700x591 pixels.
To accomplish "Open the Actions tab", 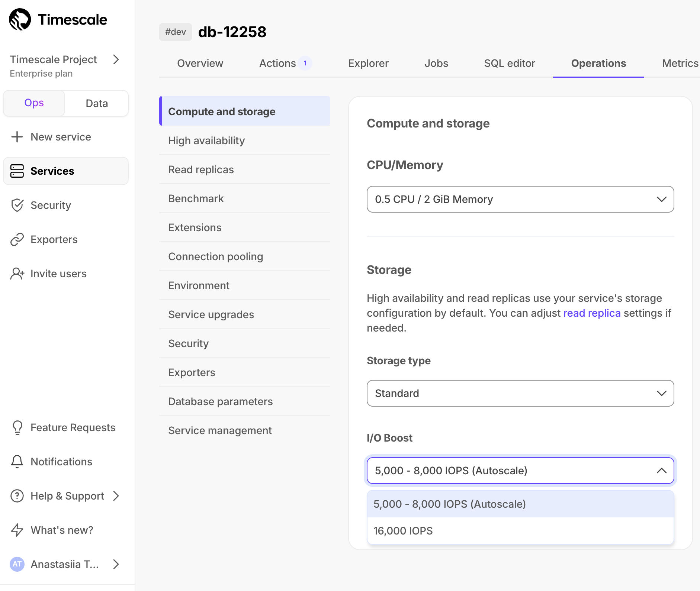I will 277,63.
